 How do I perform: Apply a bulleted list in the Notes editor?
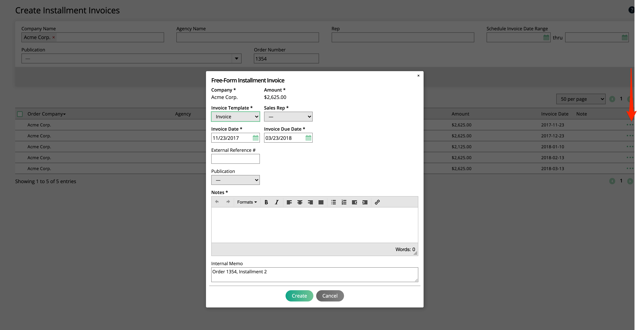pos(333,202)
